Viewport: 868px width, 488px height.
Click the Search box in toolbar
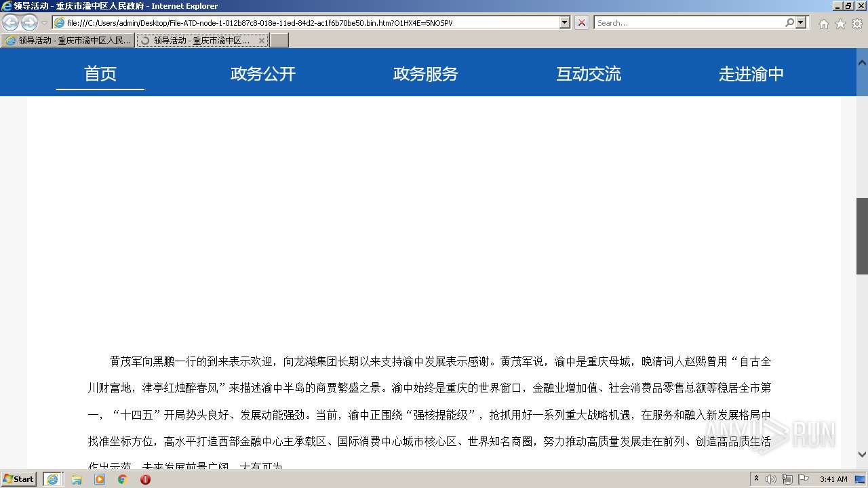pos(689,22)
